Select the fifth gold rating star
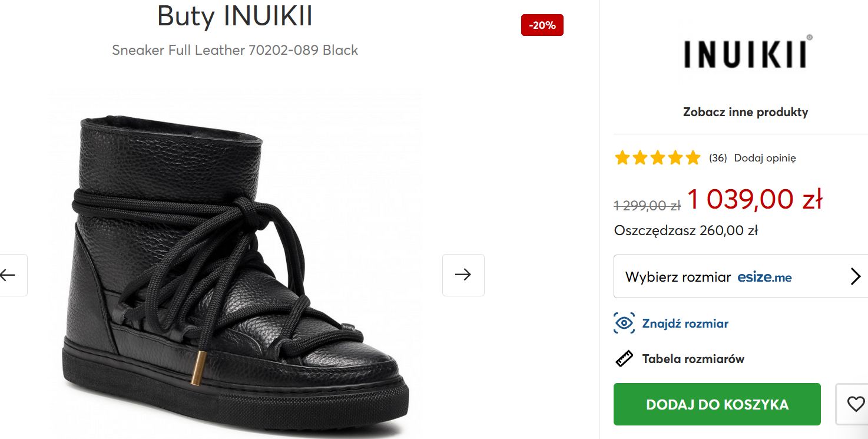 pyautogui.click(x=692, y=157)
